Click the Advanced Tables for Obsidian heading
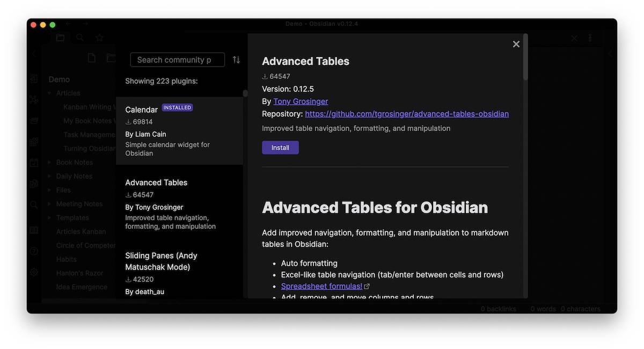The height and width of the screenshot is (349, 644). (x=375, y=207)
